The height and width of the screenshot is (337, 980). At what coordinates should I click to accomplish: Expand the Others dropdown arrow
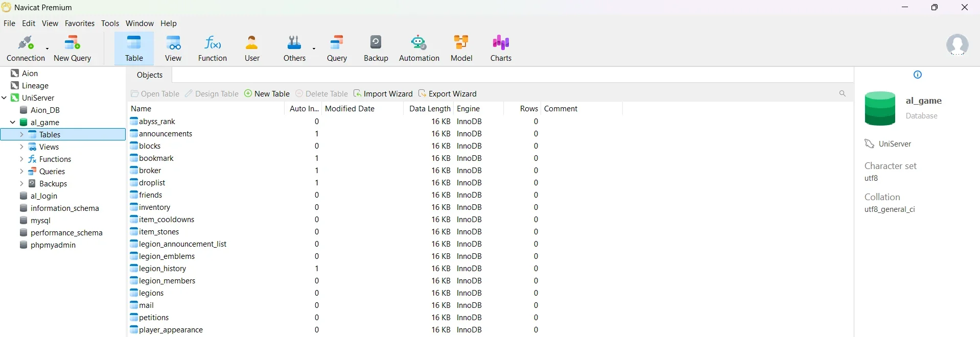[314, 49]
